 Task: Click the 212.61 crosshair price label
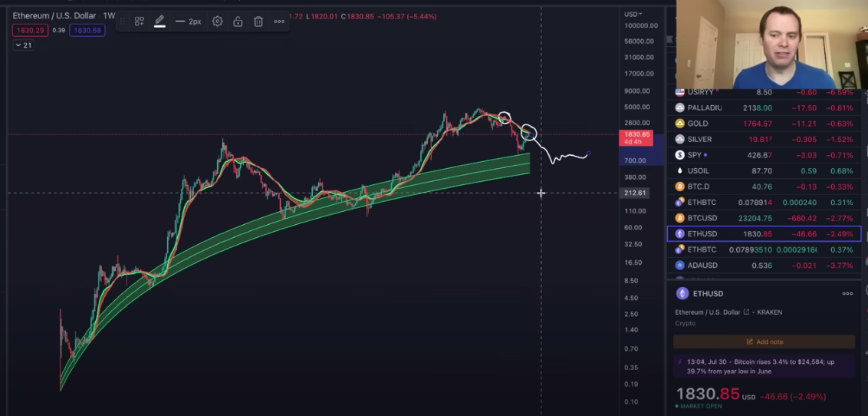coord(635,193)
